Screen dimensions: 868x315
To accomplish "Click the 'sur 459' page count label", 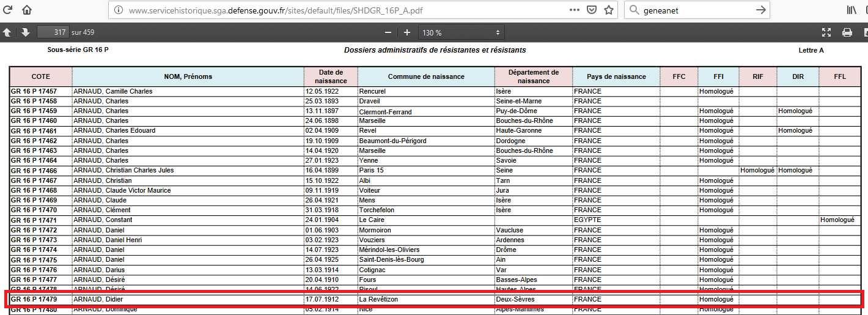I will 83,32.
